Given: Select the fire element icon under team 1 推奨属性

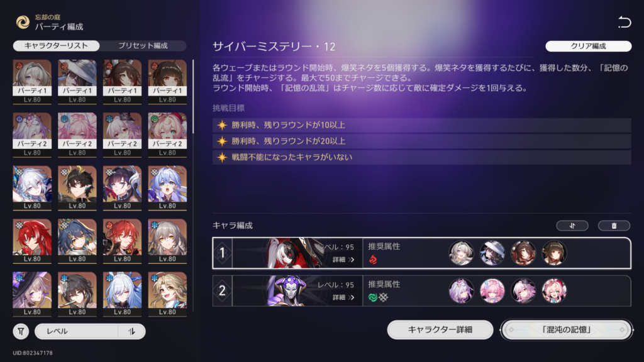Looking at the screenshot, I should click(373, 260).
